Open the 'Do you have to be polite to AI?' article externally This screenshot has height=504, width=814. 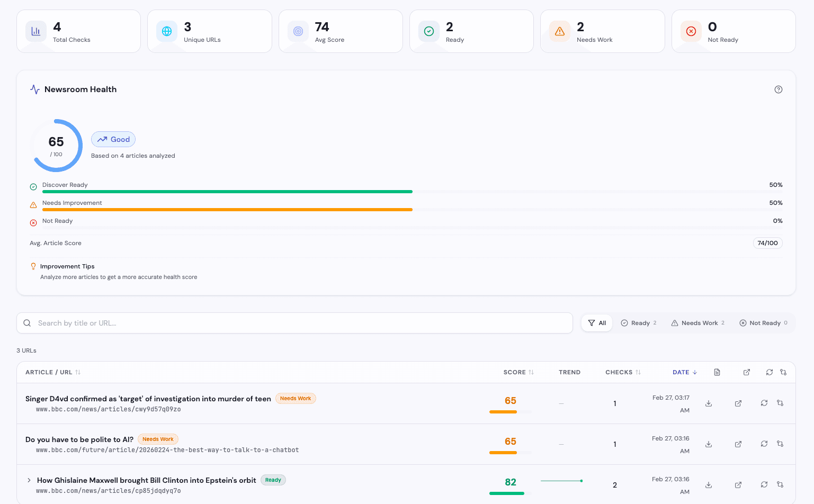pos(738,444)
